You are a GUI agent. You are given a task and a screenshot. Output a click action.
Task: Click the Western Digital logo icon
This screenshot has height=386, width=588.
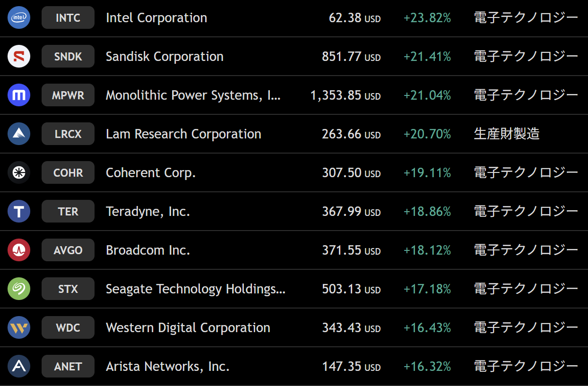pos(19,328)
